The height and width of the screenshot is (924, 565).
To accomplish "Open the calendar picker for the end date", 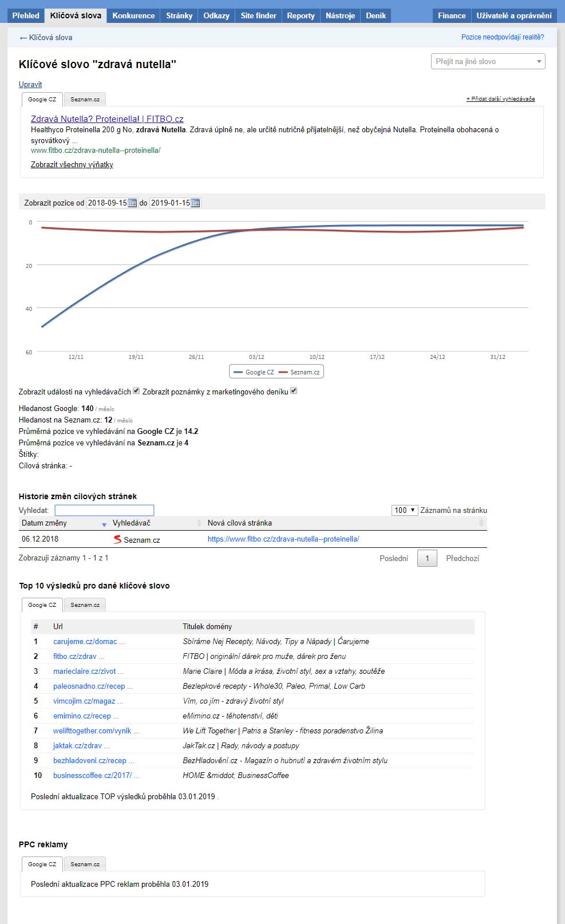I will pos(195,203).
